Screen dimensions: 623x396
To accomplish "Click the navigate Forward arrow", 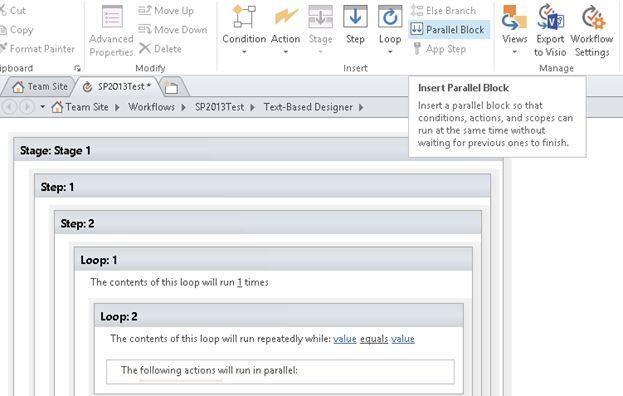I will (x=27, y=107).
